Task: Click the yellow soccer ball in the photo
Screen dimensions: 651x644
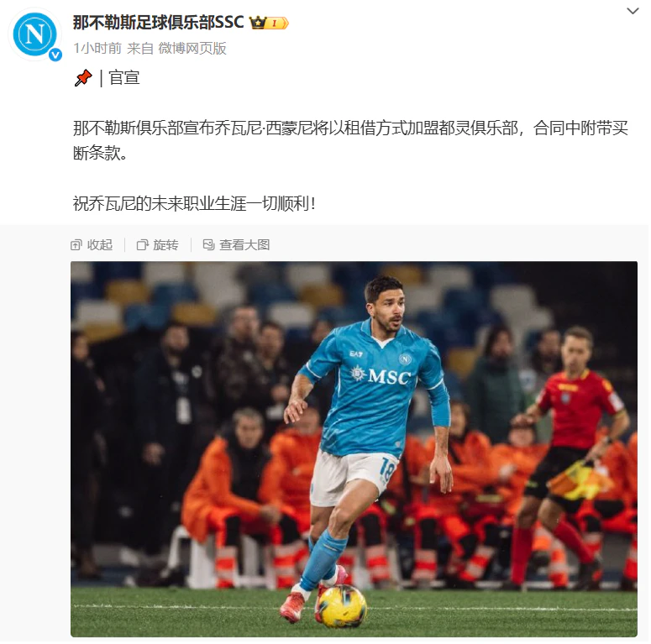Action: point(342,605)
